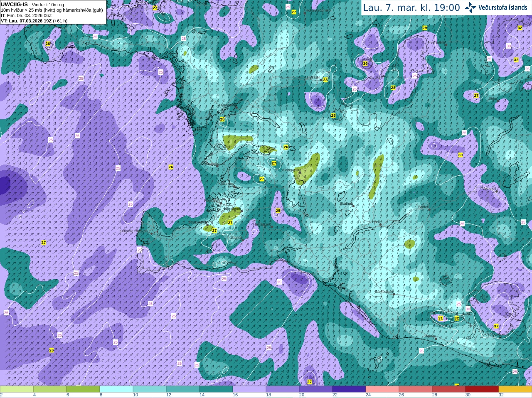
Task: Click the Akrafjall station label
Action: point(210,164)
